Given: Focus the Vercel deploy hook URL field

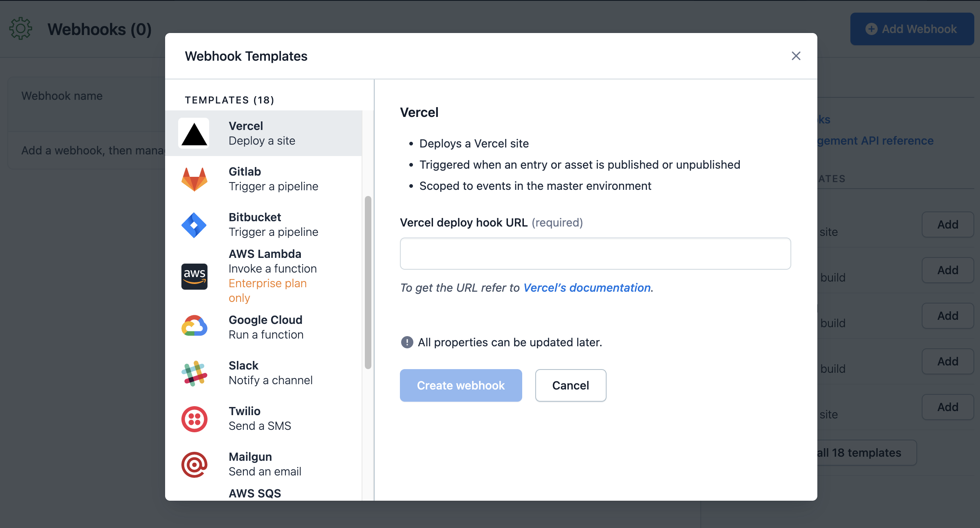Looking at the screenshot, I should (595, 253).
